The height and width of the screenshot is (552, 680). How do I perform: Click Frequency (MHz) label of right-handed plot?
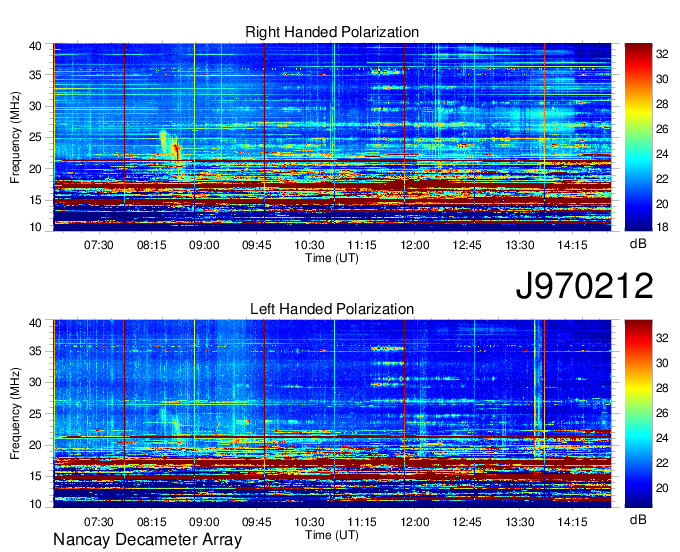point(15,137)
